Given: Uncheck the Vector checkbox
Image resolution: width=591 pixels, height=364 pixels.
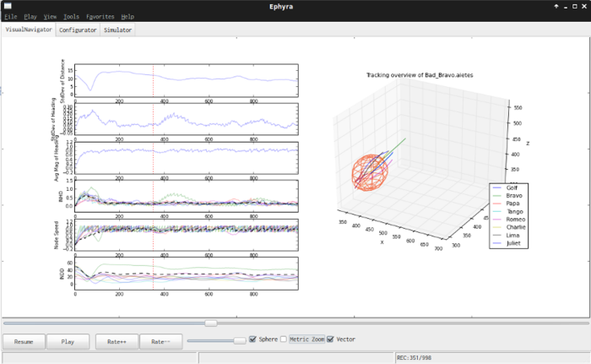Looking at the screenshot, I should click(331, 340).
